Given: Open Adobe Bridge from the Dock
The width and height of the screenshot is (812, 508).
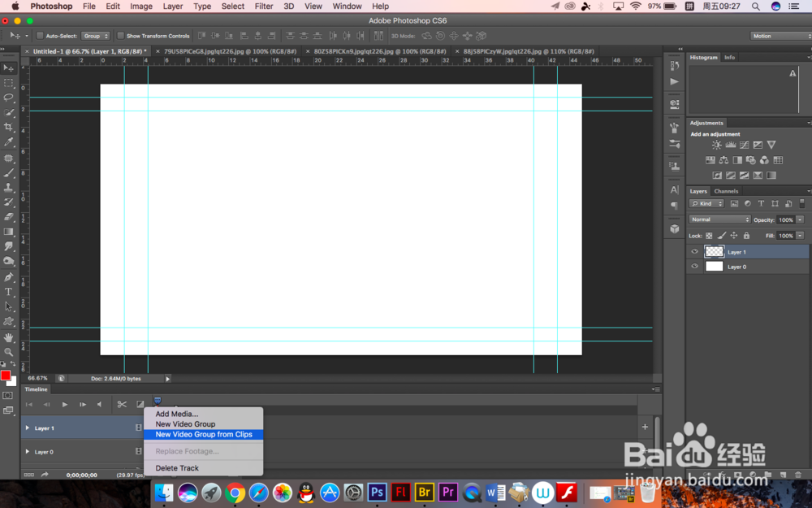Looking at the screenshot, I should point(424,492).
